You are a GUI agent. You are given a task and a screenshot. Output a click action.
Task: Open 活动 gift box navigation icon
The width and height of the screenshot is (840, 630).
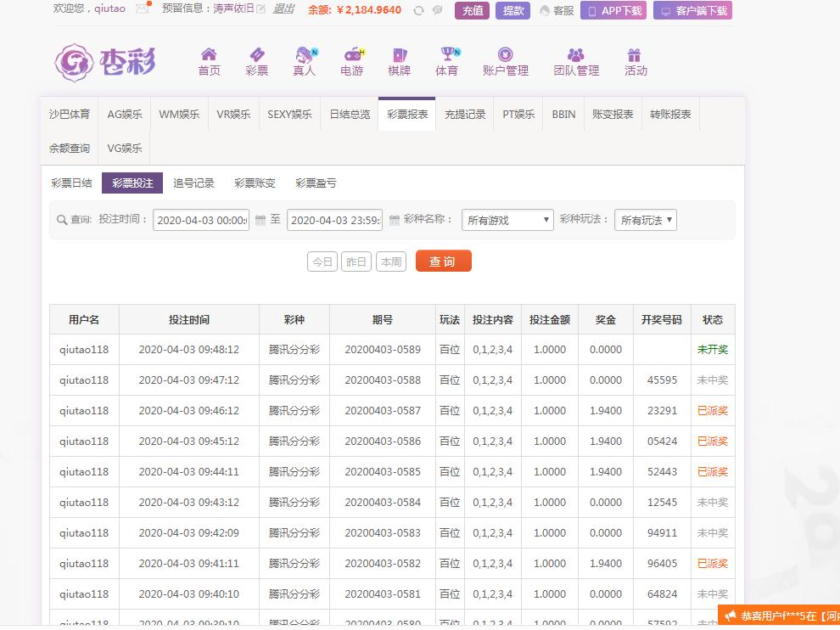click(636, 55)
